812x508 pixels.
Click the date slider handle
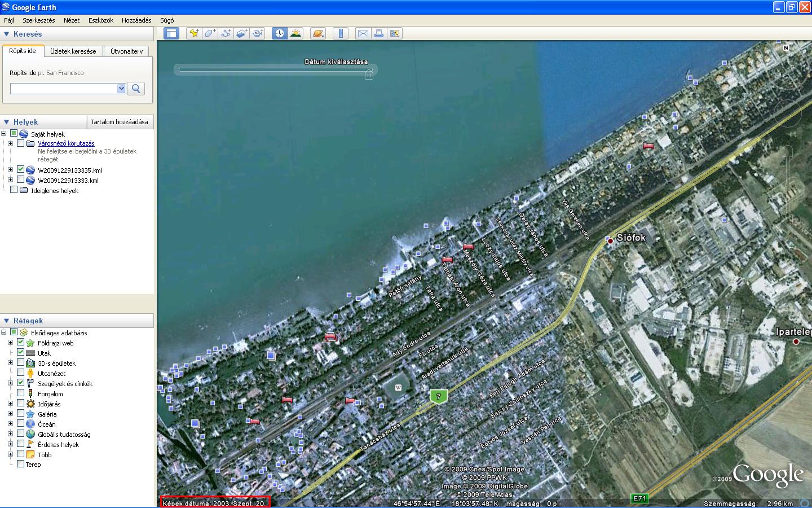coord(369,74)
